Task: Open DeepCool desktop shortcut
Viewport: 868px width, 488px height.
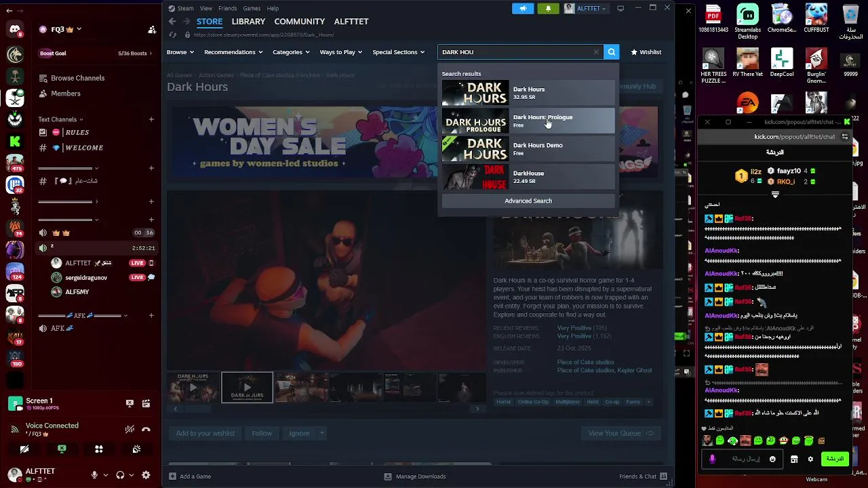Action: [x=782, y=64]
